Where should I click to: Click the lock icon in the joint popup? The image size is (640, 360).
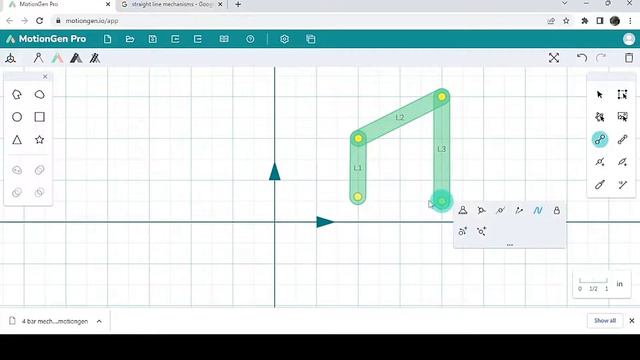coord(557,210)
